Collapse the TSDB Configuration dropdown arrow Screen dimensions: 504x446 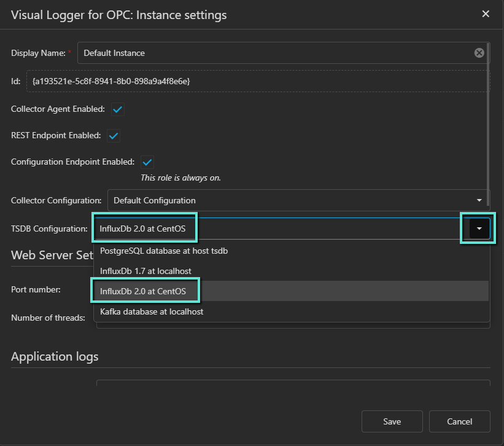tap(479, 229)
